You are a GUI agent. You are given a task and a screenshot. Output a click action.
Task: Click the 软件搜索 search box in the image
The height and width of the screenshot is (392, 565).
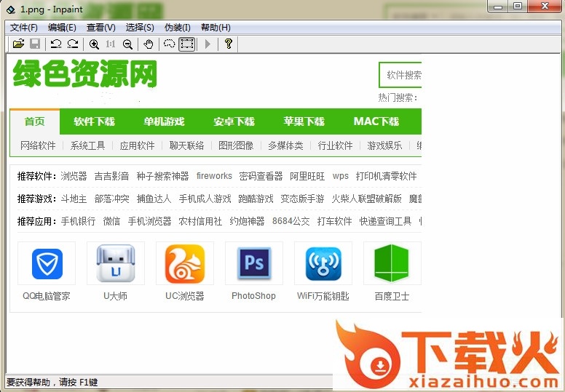click(401, 75)
